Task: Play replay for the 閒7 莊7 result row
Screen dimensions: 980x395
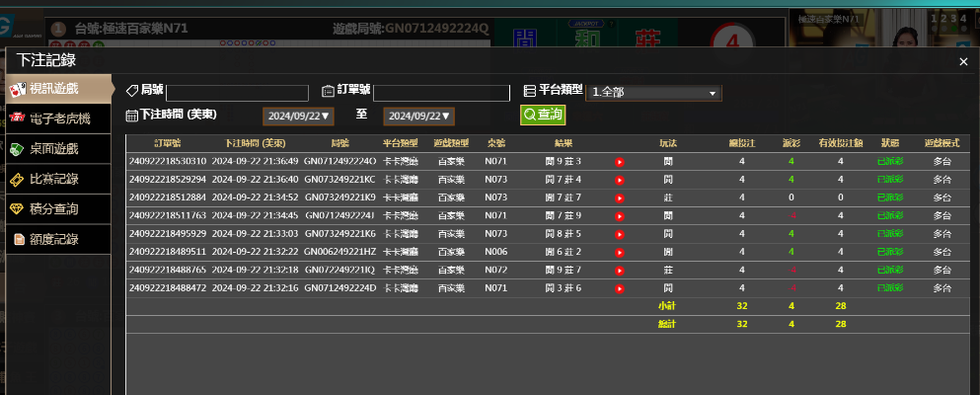Action: pyautogui.click(x=619, y=197)
